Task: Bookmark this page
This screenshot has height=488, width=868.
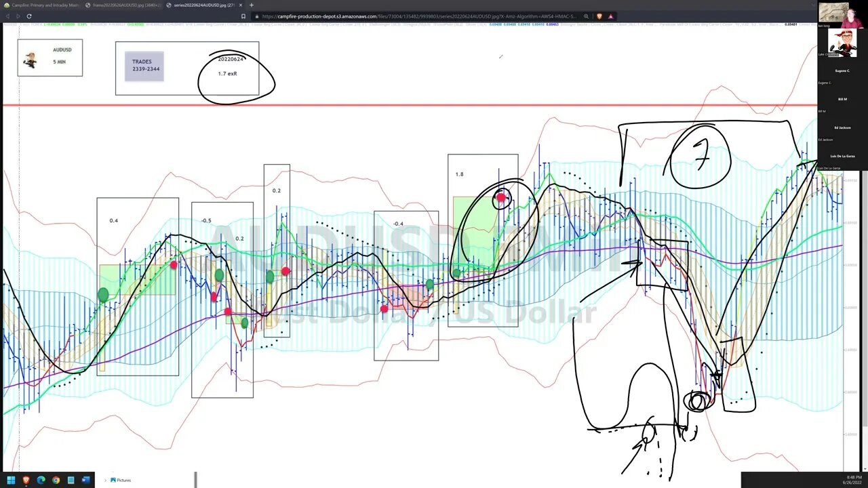Action: 243,16
